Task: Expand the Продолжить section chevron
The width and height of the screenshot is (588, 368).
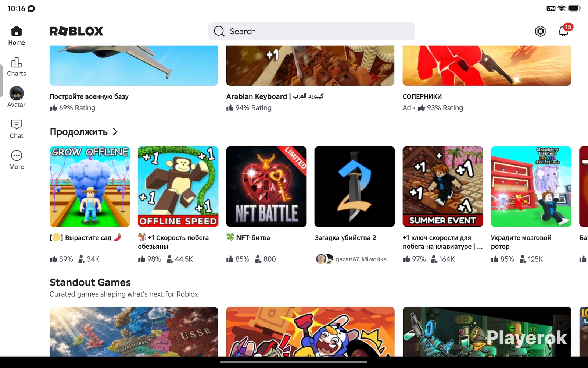Action: pos(115,132)
